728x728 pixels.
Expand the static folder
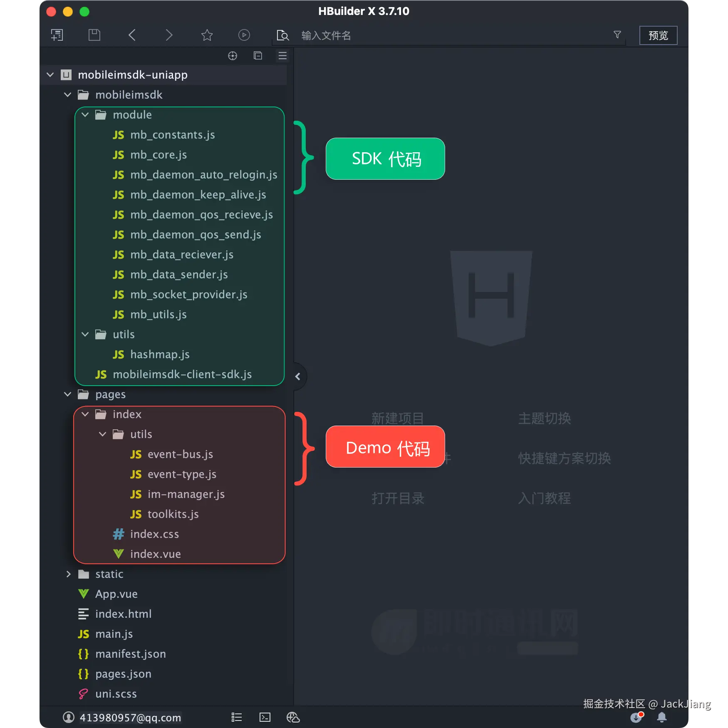pos(69,574)
